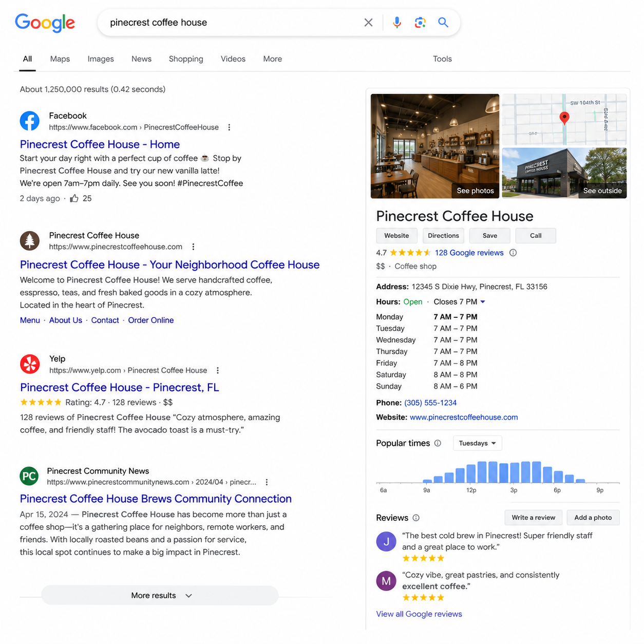644x644 pixels.
Task: Open the See outside storefront thumbnail
Action: [x=564, y=173]
